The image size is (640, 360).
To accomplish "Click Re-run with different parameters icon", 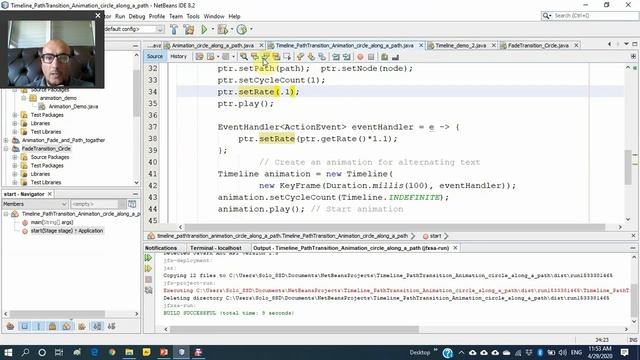I will pos(148,269).
